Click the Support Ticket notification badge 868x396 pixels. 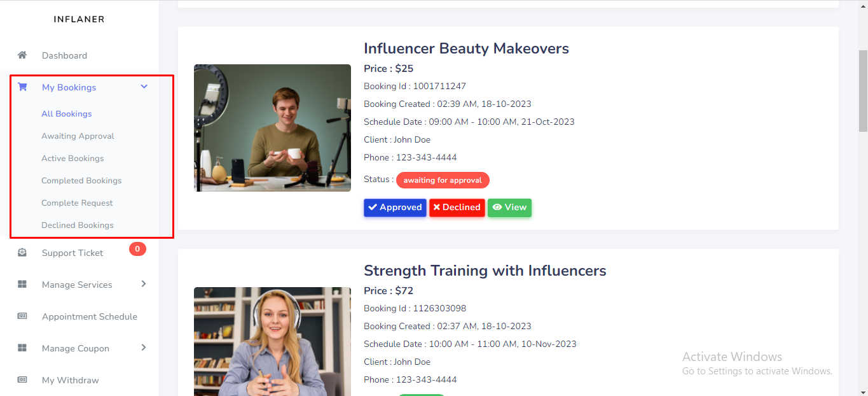click(x=137, y=249)
